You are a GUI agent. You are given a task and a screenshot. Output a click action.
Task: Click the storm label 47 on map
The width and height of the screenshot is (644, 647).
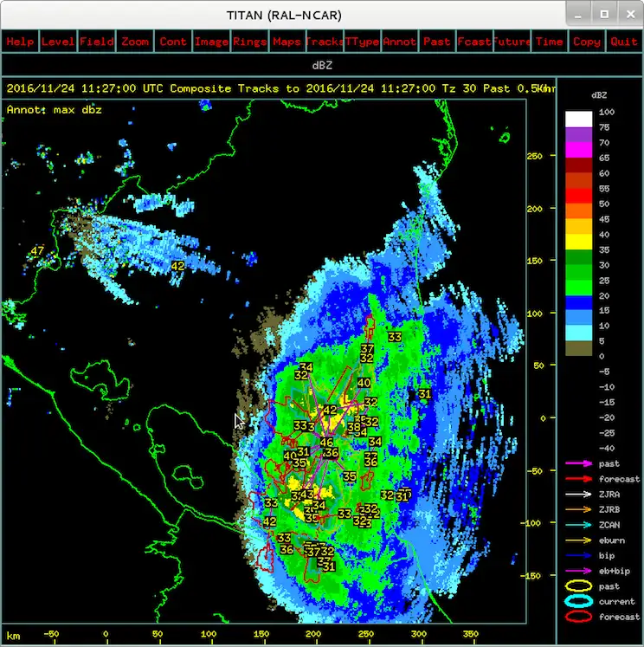click(x=36, y=251)
